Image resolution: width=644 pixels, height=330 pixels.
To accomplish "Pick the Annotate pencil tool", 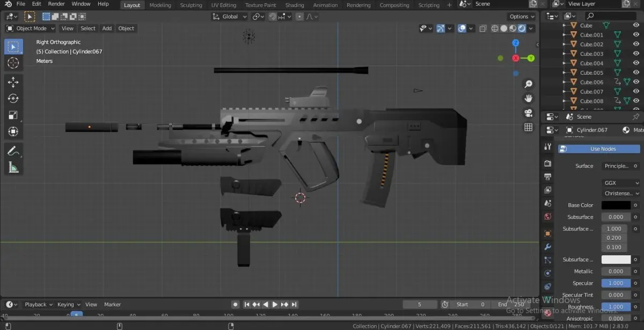I will coord(13,151).
